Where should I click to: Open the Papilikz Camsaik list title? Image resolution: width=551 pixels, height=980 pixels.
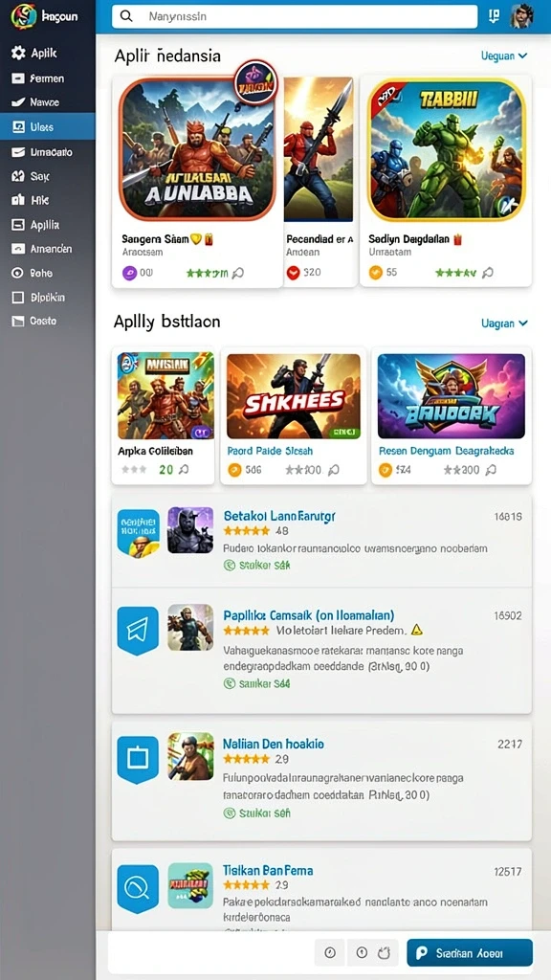point(309,615)
